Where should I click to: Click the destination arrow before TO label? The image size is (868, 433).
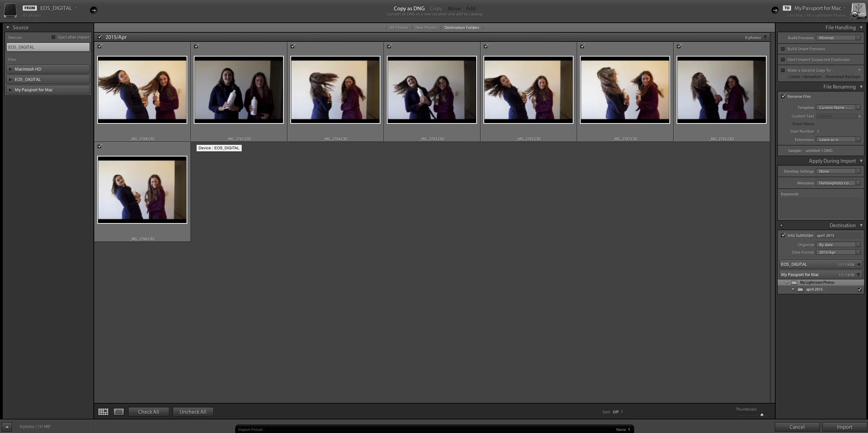pos(775,10)
